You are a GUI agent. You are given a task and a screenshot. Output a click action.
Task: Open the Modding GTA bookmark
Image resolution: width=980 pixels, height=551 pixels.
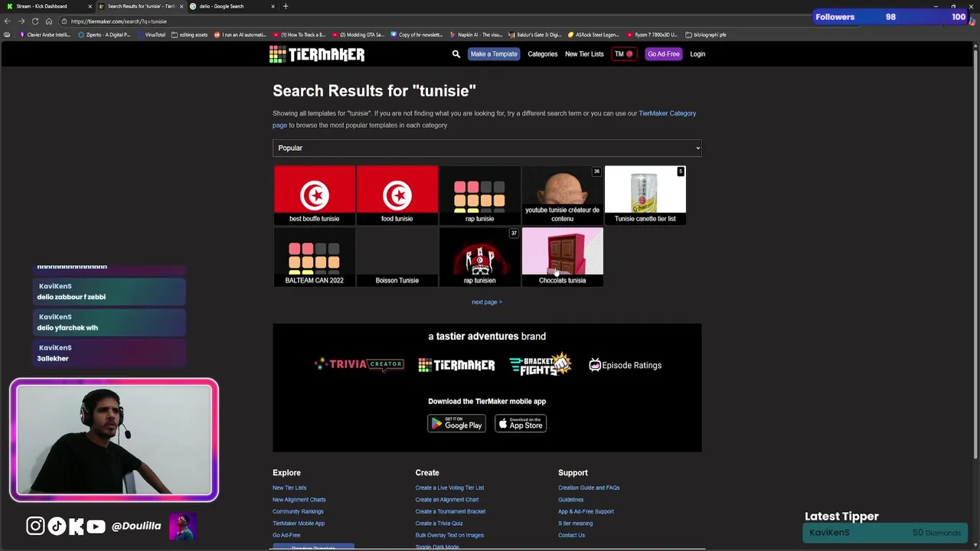pyautogui.click(x=358, y=34)
